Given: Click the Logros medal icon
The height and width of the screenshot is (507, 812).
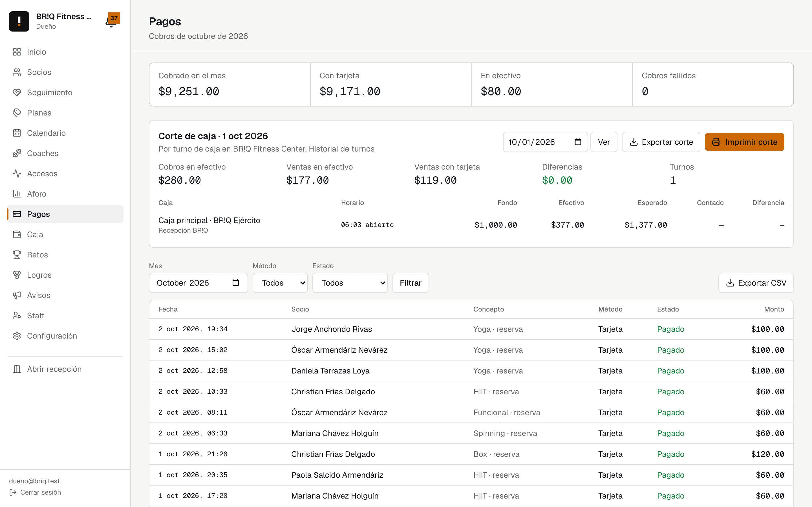Looking at the screenshot, I should [17, 275].
